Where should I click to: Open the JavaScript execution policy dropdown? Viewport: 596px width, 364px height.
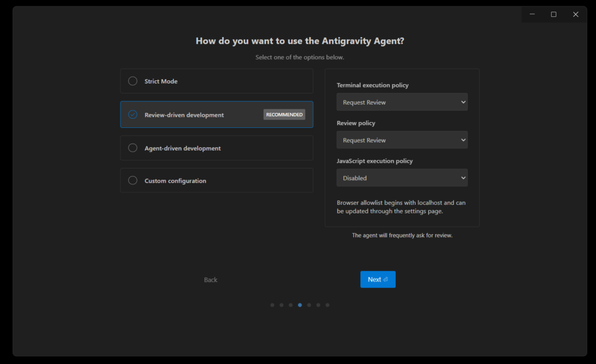click(402, 178)
